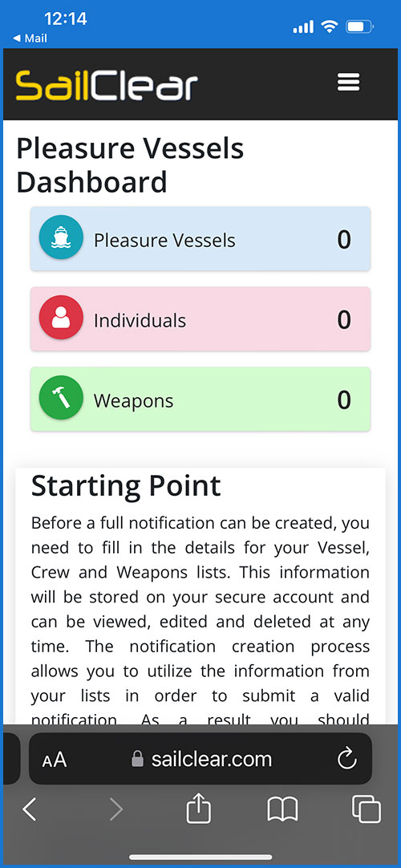The image size is (401, 868).
Task: Tap the blue ship icon for Pleasure Vessels
Action: [x=61, y=237]
